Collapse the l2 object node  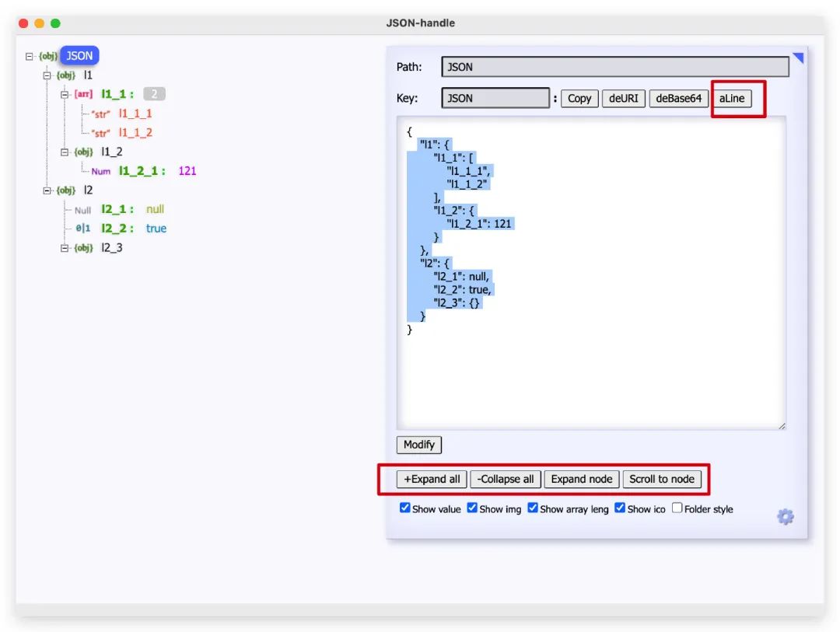point(47,190)
